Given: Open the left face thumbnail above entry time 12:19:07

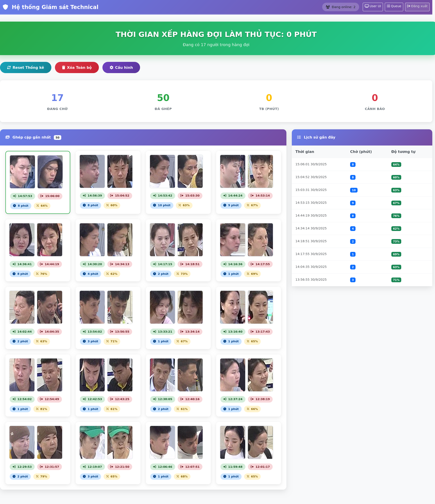Looking at the screenshot, I should pos(92,442).
